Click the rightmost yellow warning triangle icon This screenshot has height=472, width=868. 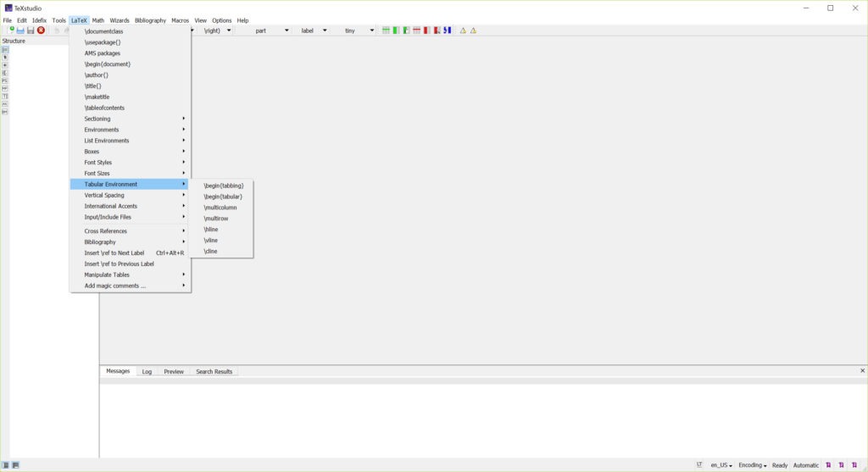click(473, 31)
